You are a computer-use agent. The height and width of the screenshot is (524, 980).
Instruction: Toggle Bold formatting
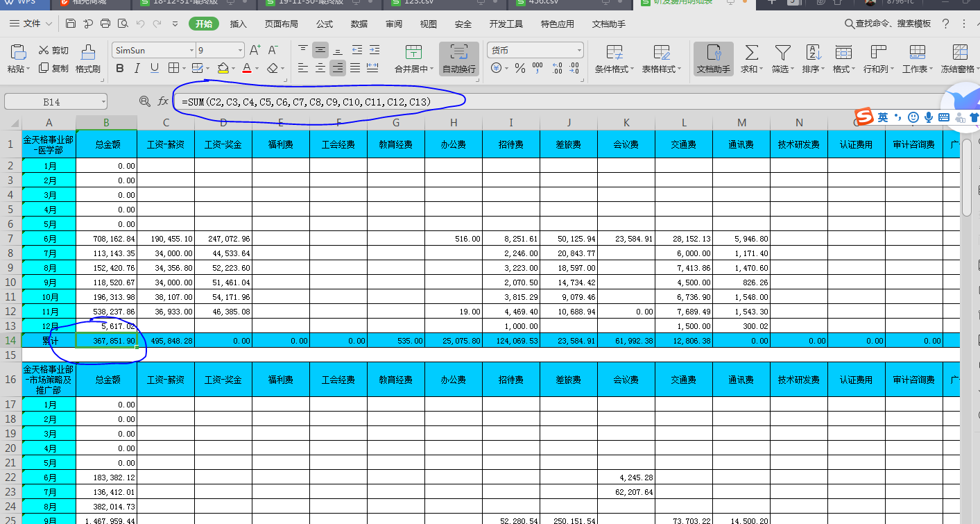(120, 68)
